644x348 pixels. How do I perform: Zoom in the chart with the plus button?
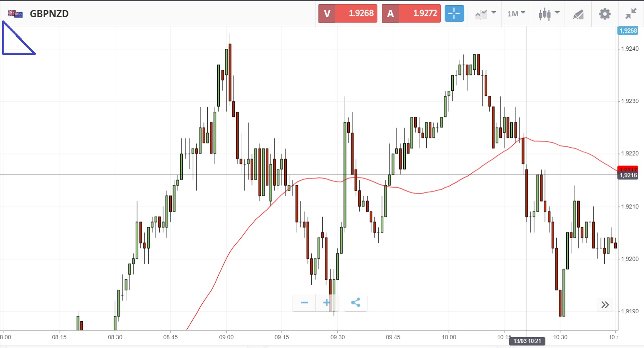click(327, 303)
